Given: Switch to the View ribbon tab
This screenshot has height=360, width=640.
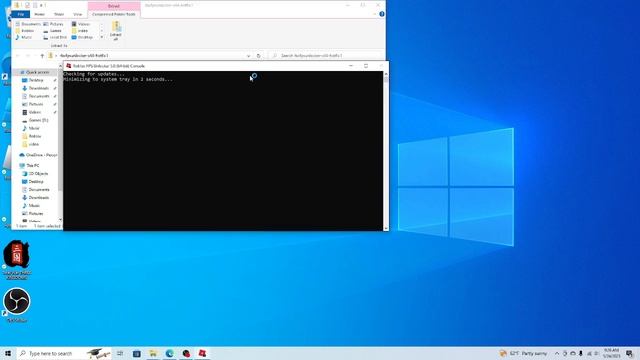Looking at the screenshot, I should (x=78, y=14).
